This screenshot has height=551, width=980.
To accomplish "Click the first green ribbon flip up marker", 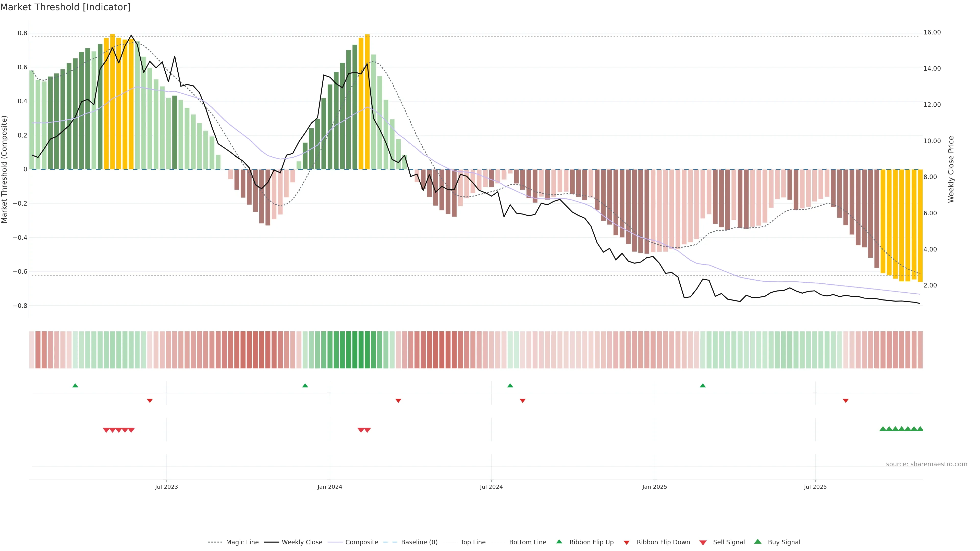I will coord(75,386).
